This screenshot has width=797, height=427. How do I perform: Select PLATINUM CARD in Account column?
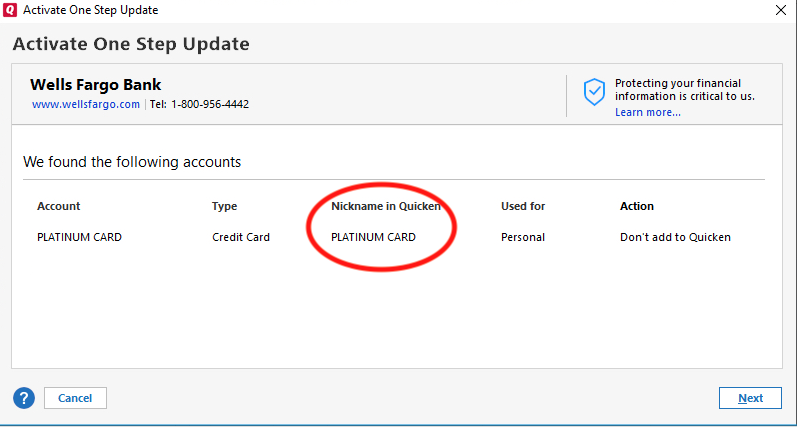79,237
